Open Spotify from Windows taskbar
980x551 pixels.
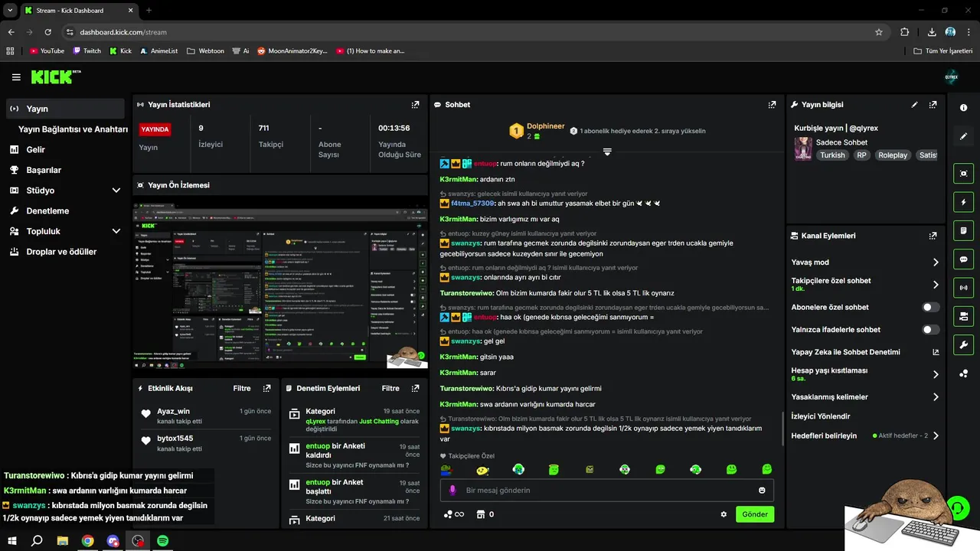[162, 540]
